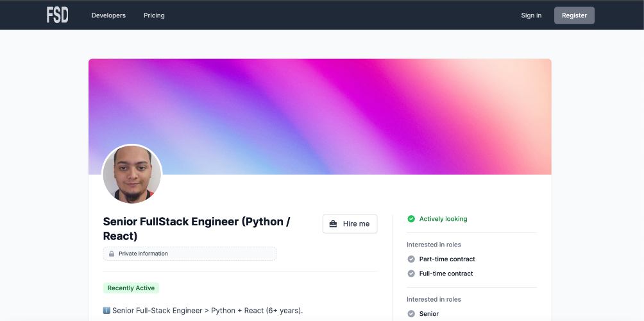644x321 pixels.
Task: Click the Actively looking status text
Action: (x=443, y=219)
